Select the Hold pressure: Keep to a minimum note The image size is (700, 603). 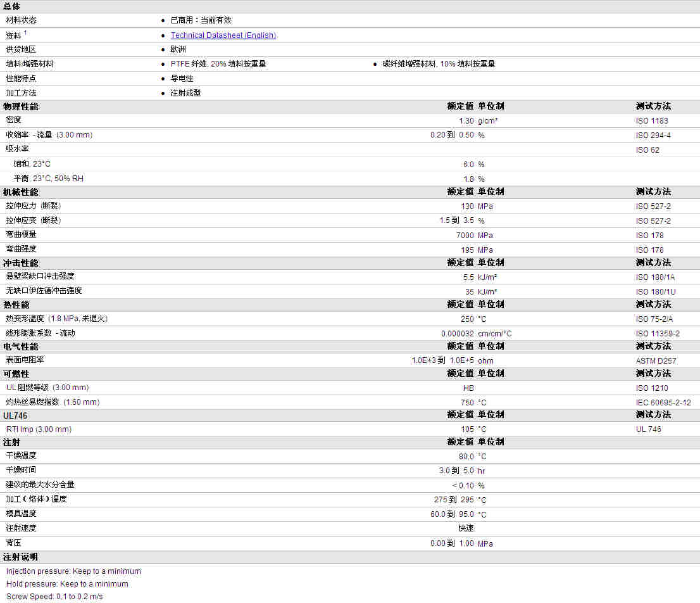[x=68, y=584]
